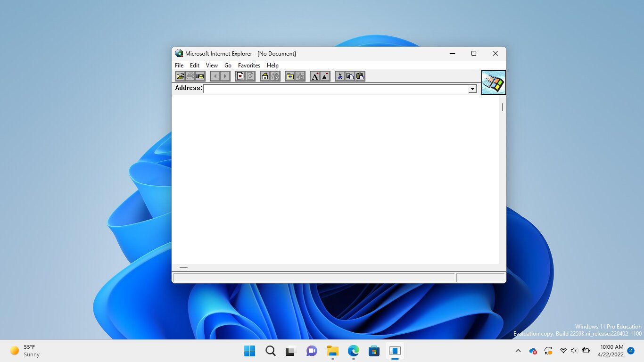The image size is (644, 362).
Task: Decrease font size with small A icon
Action: pos(325,76)
